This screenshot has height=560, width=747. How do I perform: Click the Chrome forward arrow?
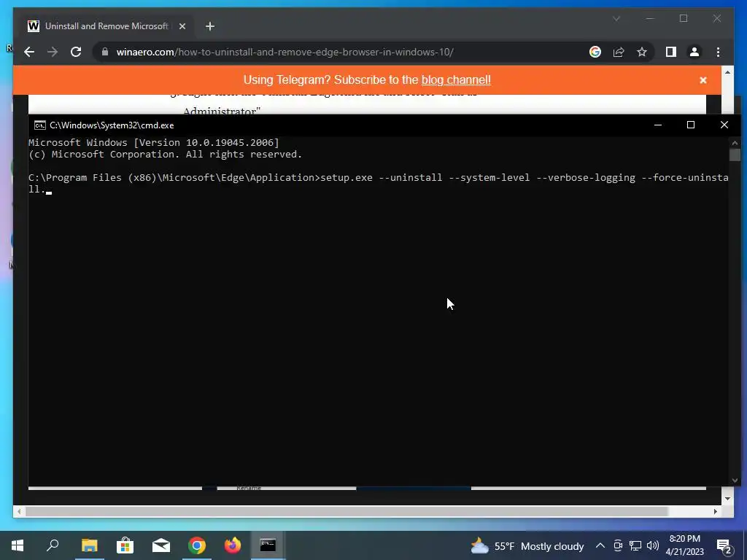coord(53,52)
